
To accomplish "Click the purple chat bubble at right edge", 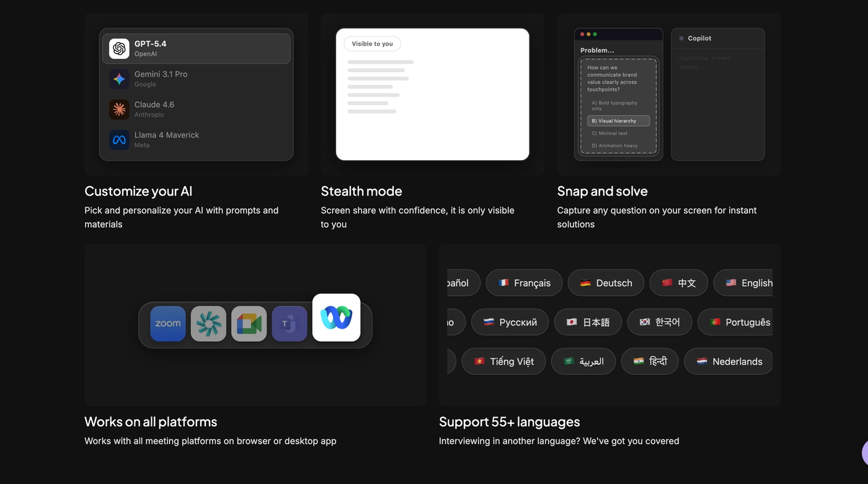I will point(864,454).
